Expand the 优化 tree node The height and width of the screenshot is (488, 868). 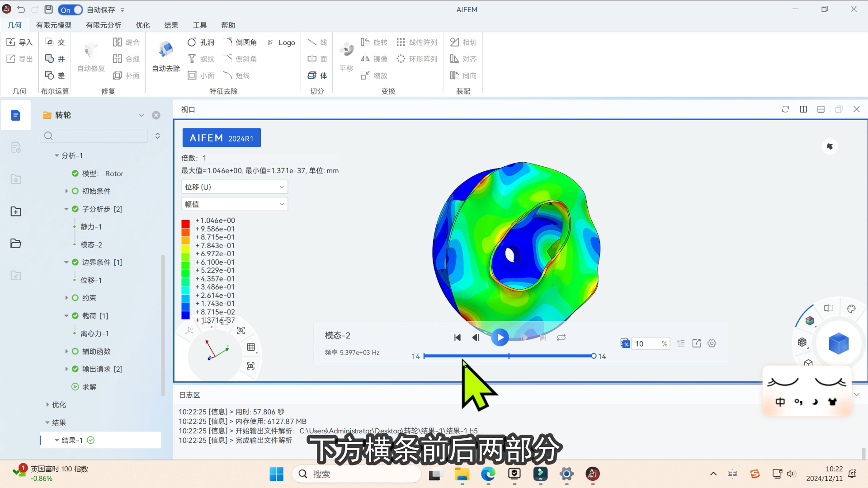47,405
